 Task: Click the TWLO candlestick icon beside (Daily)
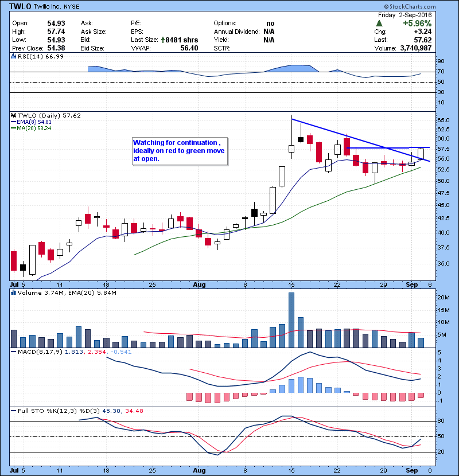coord(13,116)
